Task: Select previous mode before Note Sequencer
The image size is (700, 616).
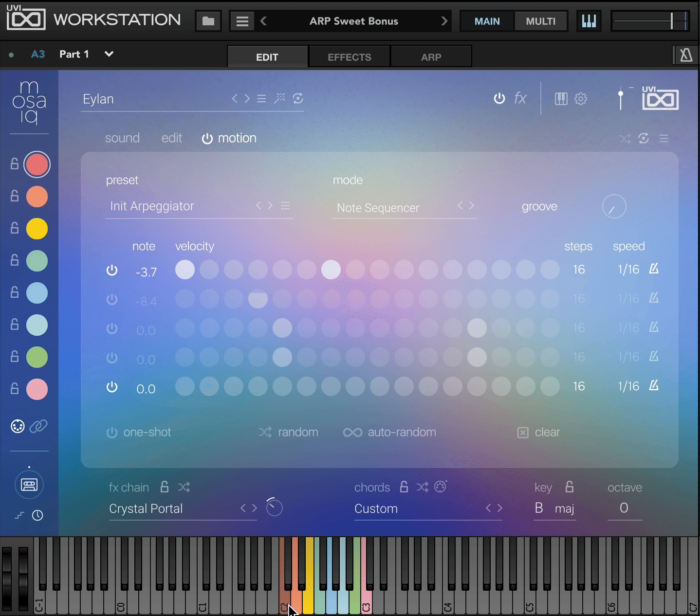Action: coord(460,205)
